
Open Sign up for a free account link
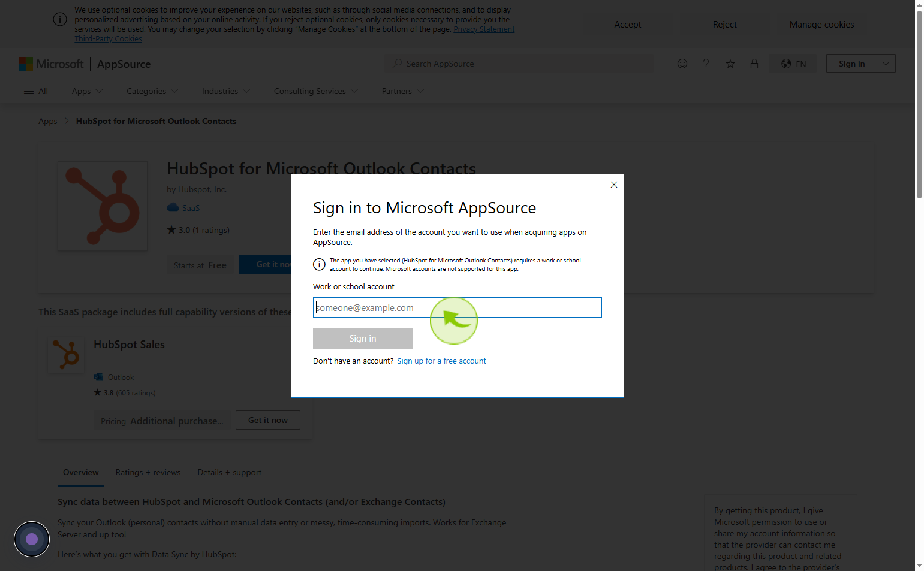[441, 361]
